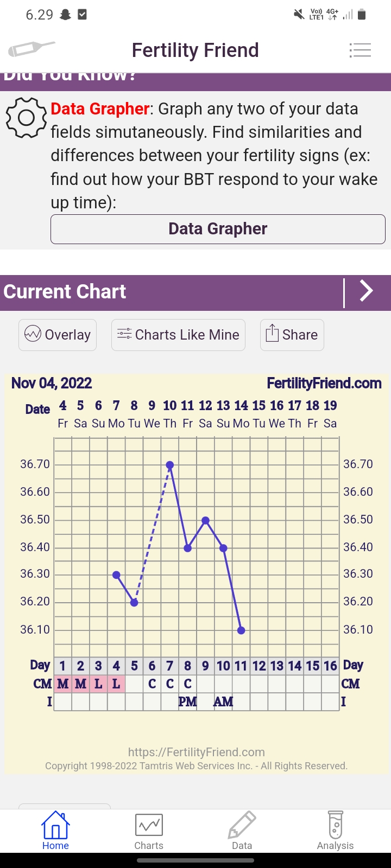This screenshot has width=391, height=868.
Task: Select the Home tab
Action: [55, 831]
